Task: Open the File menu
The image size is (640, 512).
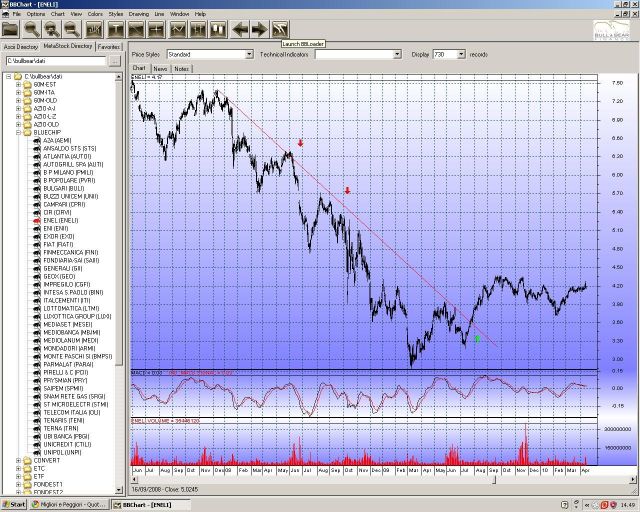Action: tap(16, 14)
